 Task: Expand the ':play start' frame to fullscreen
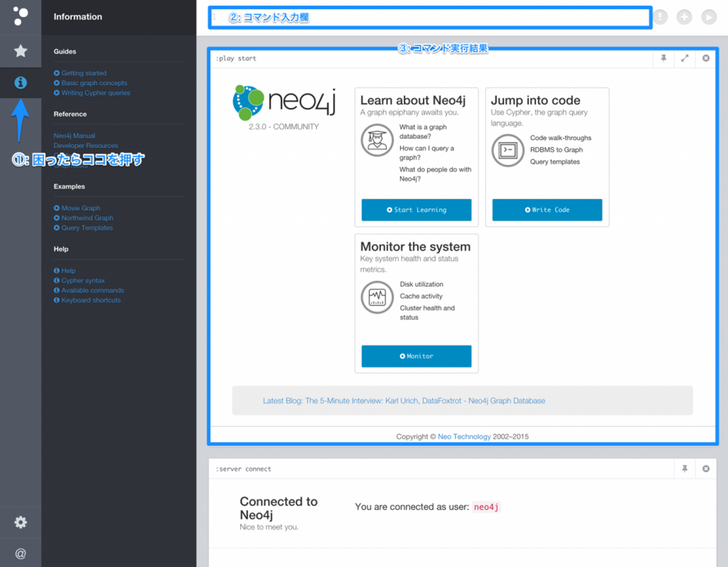click(x=685, y=58)
